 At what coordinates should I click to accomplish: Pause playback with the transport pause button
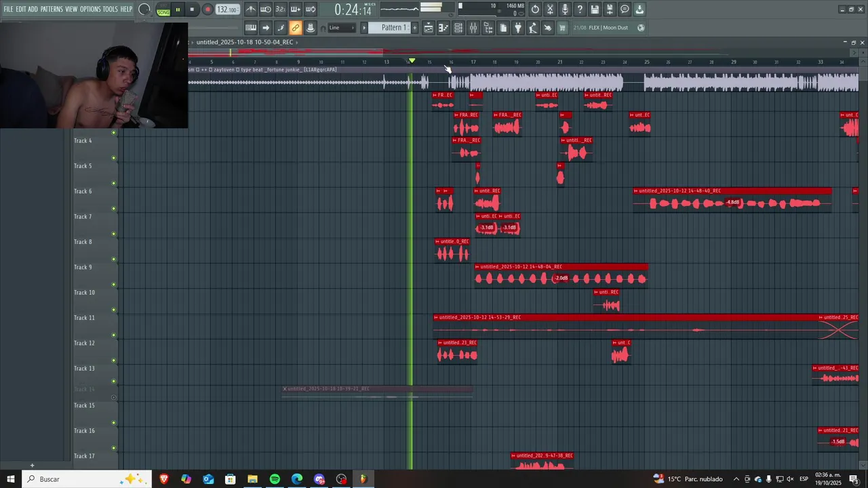click(178, 10)
